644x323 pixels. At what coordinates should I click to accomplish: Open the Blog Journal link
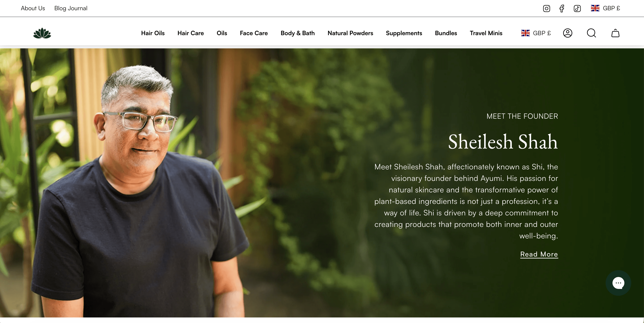(x=71, y=8)
